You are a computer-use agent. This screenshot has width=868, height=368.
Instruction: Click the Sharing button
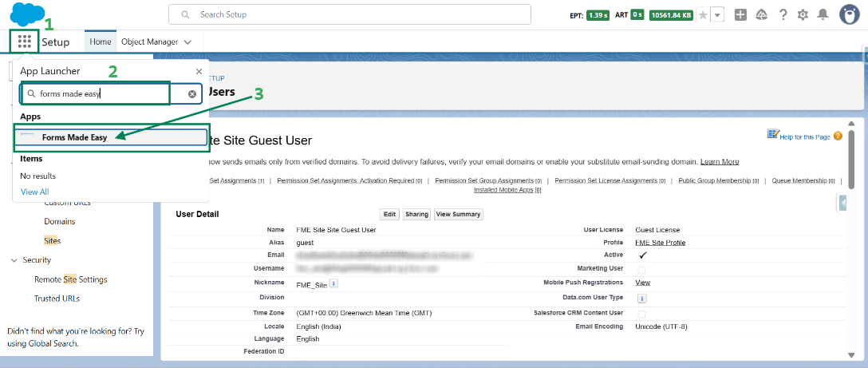click(x=416, y=215)
